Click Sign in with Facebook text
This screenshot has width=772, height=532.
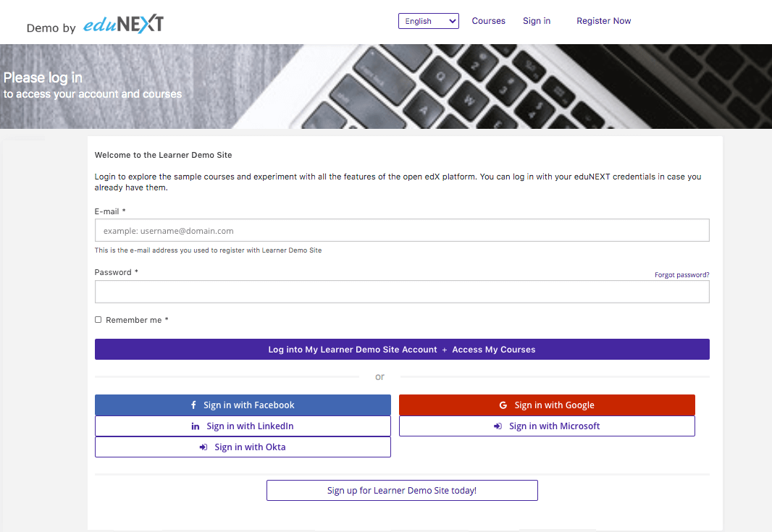[249, 405]
